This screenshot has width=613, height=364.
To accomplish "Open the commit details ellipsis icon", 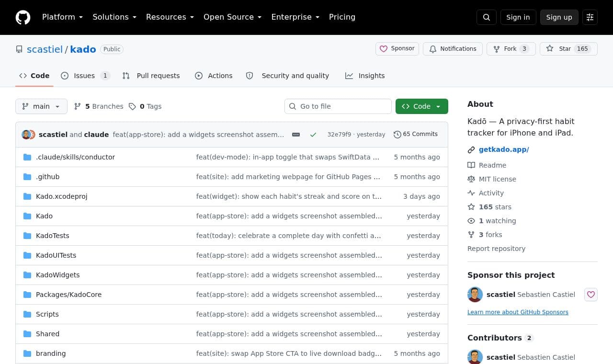I will point(296,135).
